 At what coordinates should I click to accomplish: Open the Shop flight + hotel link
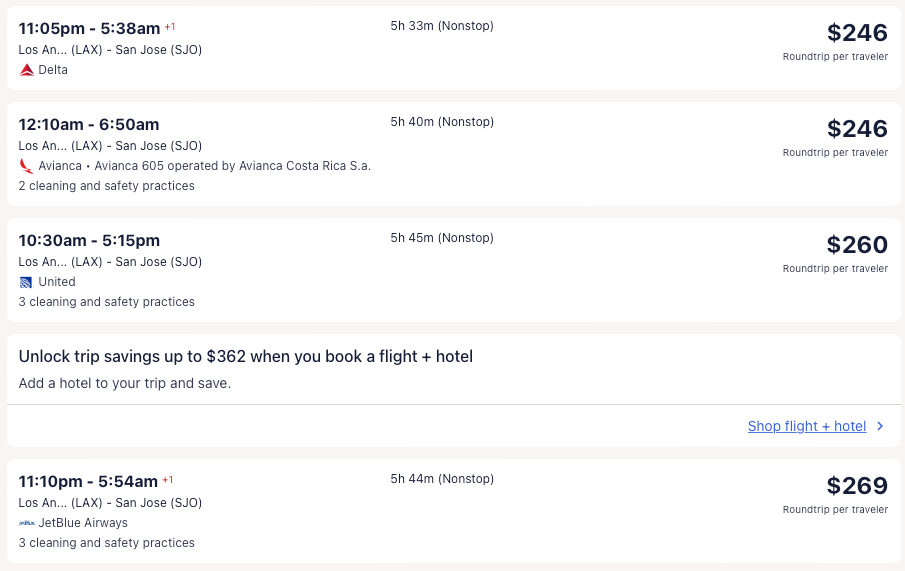click(806, 426)
